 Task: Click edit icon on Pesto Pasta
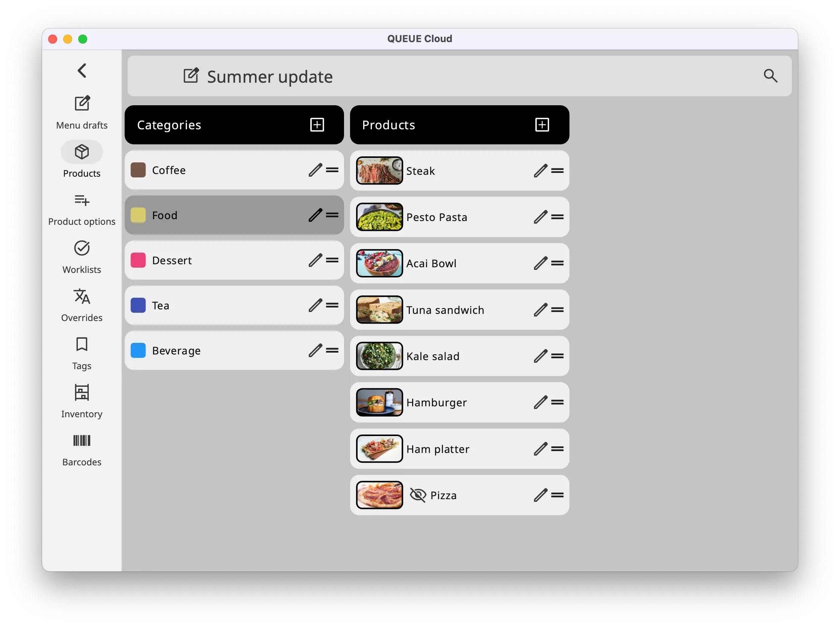(x=540, y=217)
